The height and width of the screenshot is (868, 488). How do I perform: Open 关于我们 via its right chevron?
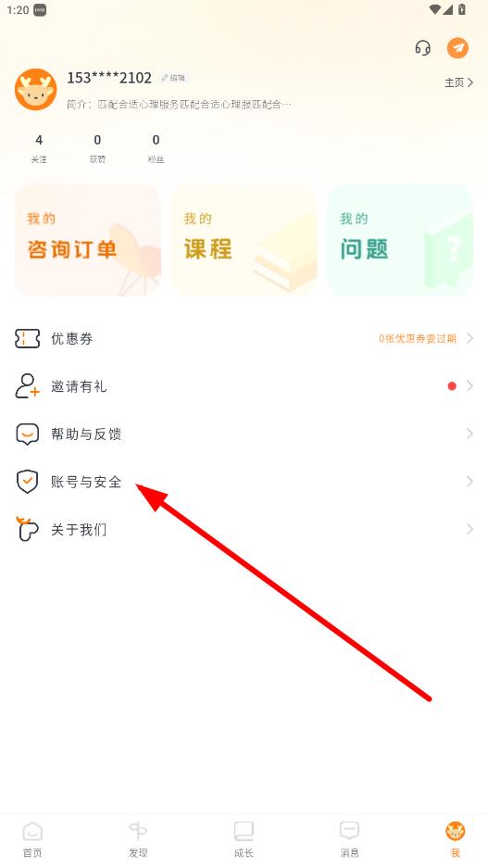(x=469, y=530)
